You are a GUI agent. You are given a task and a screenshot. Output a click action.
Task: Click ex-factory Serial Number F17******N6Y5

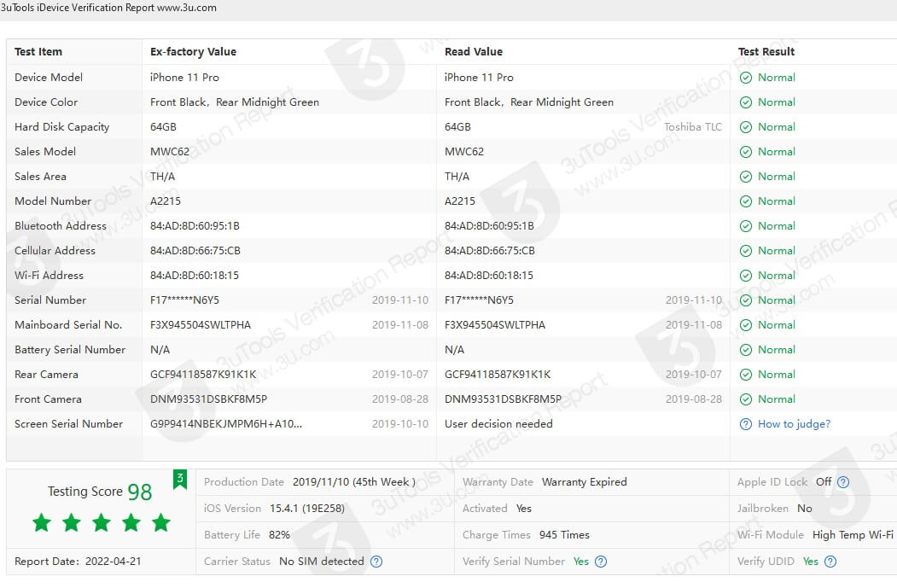point(184,300)
